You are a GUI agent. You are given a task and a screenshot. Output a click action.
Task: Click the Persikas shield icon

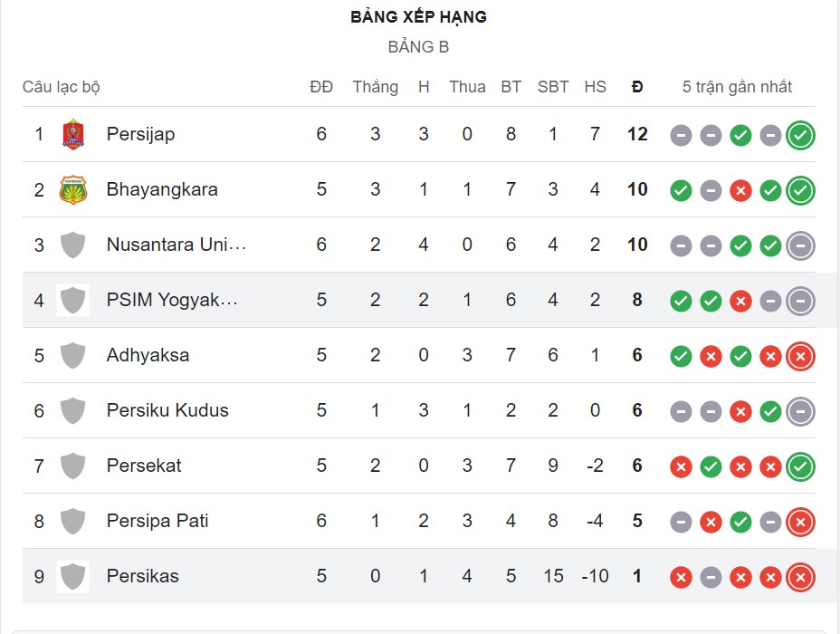coord(72,576)
